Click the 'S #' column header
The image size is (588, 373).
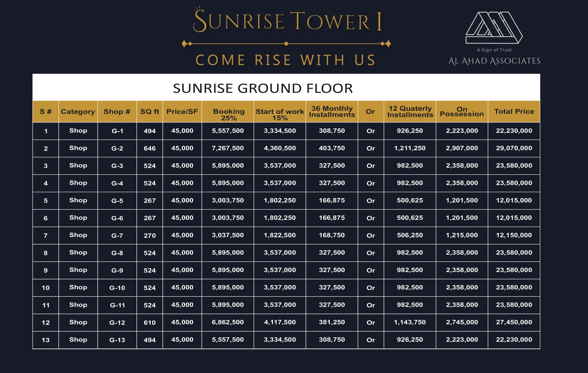46,111
